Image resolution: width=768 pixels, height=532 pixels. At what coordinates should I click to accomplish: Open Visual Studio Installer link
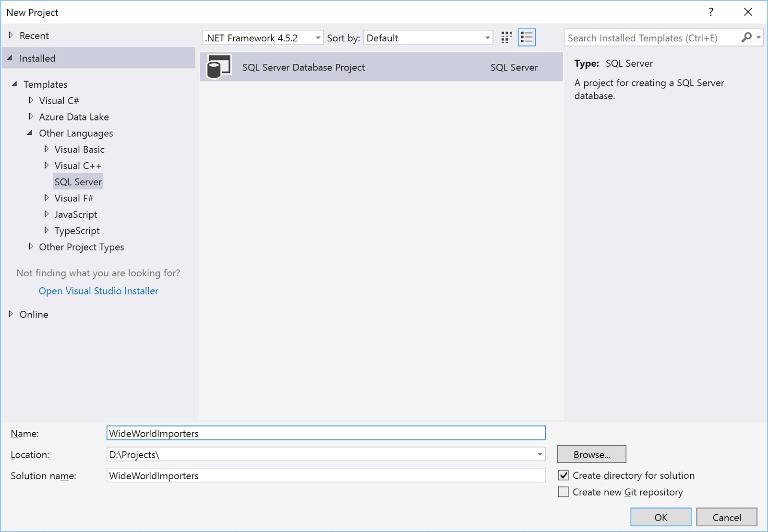coord(98,291)
